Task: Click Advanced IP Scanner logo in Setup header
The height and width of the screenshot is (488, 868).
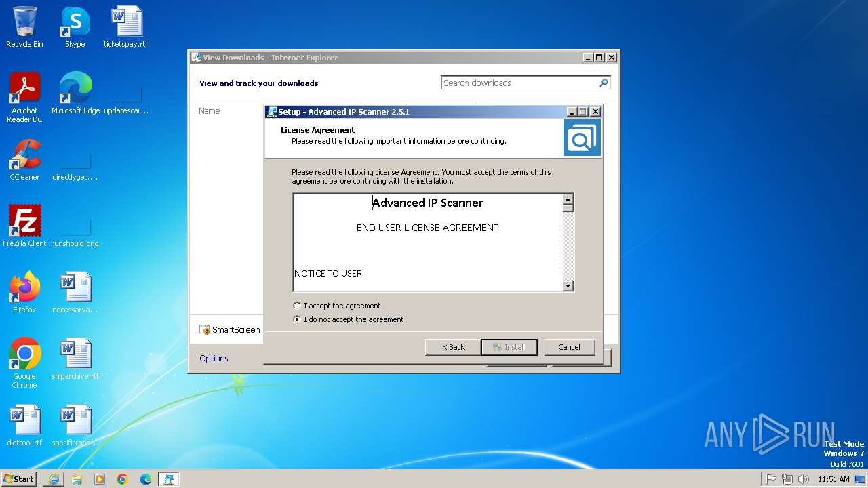Action: coord(582,138)
